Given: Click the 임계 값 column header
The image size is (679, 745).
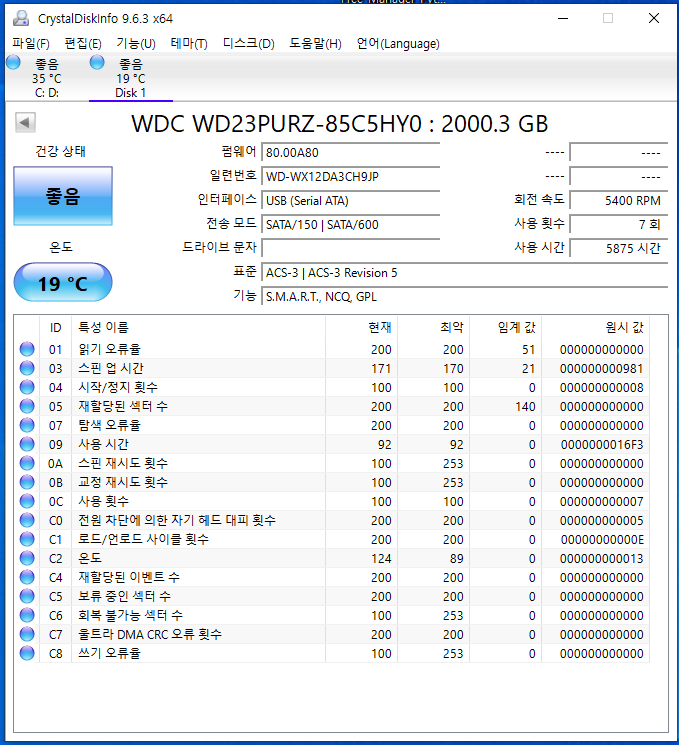Looking at the screenshot, I should point(506,327).
